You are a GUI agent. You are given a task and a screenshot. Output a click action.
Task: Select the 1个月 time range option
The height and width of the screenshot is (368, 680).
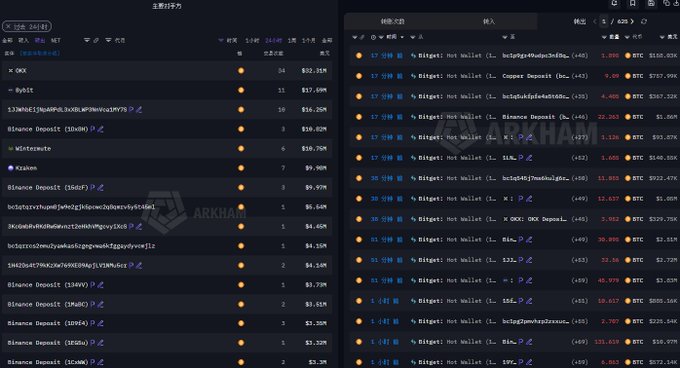tap(308, 40)
